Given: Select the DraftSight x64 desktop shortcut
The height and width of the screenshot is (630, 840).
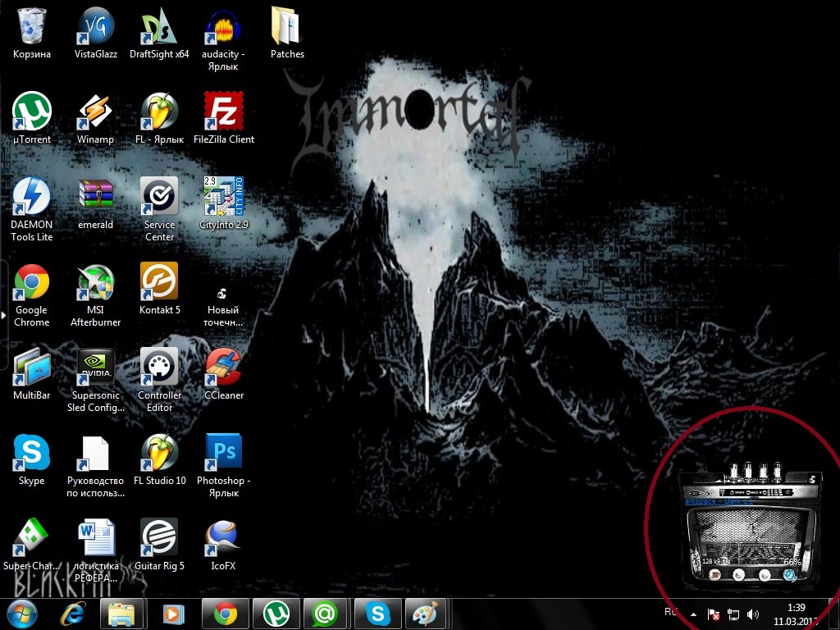Looking at the screenshot, I should (159, 33).
